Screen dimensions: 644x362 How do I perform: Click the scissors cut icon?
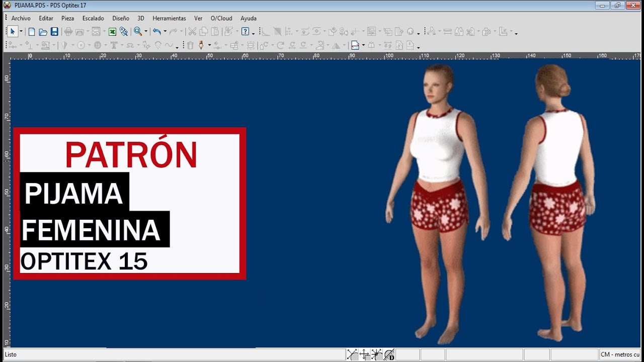(192, 32)
